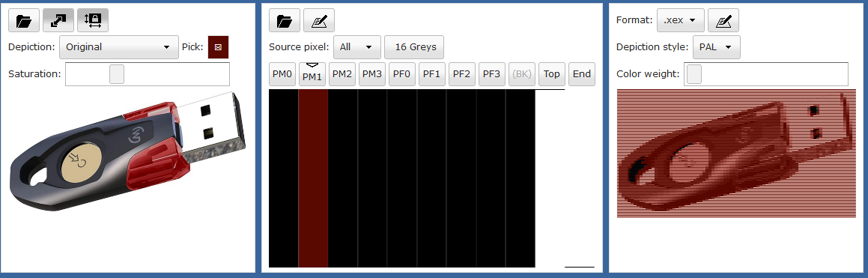Screen dimensions: 868x278
Task: Select the PM3 color register
Action: [372, 74]
